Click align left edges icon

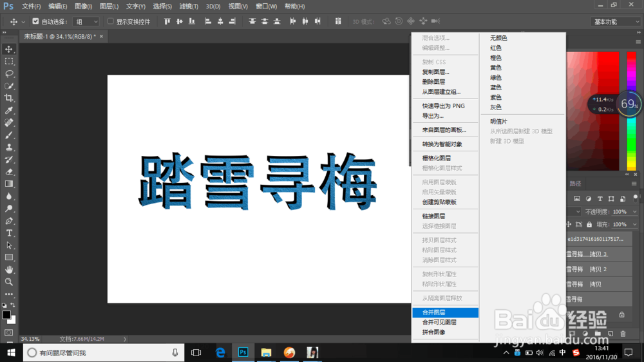(x=208, y=21)
